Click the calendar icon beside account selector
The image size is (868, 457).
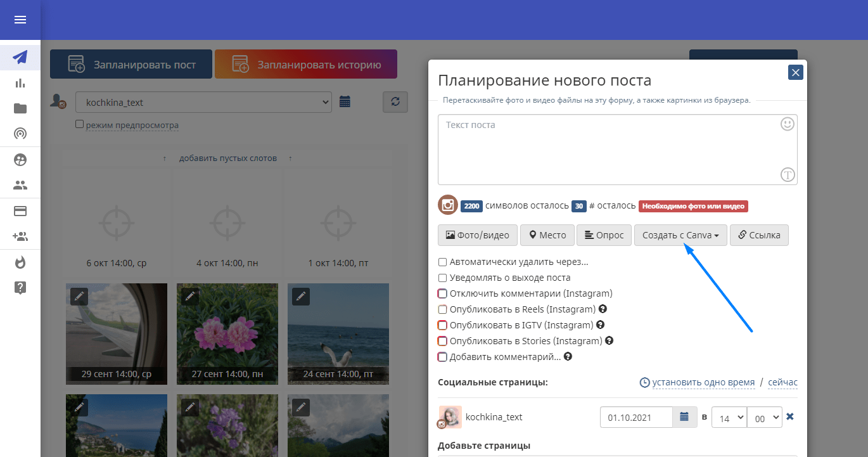click(x=345, y=101)
